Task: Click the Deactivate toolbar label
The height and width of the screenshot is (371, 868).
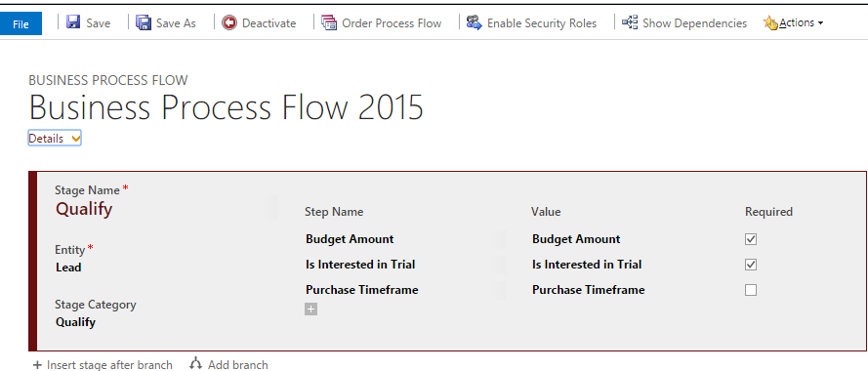Action: 269,23
